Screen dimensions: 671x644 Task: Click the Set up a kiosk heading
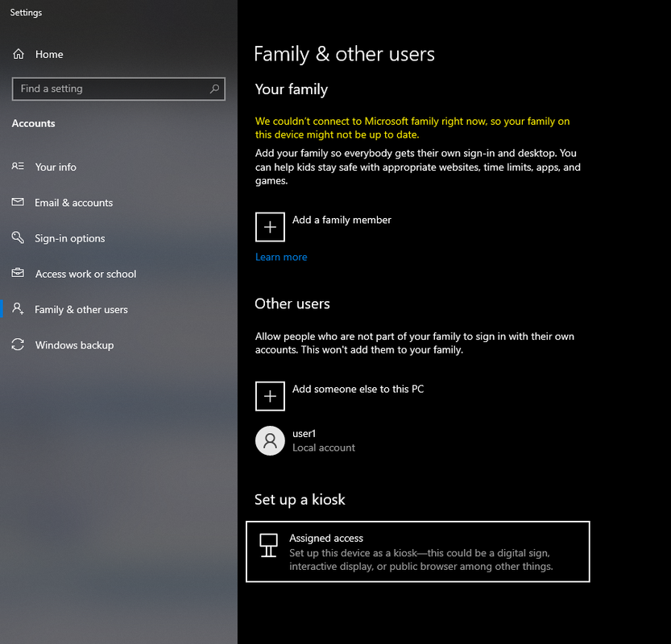pos(300,499)
